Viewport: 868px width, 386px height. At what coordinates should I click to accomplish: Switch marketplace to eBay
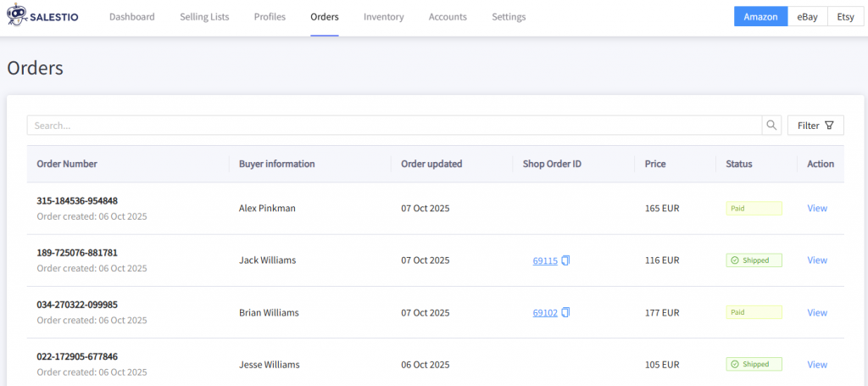(807, 17)
